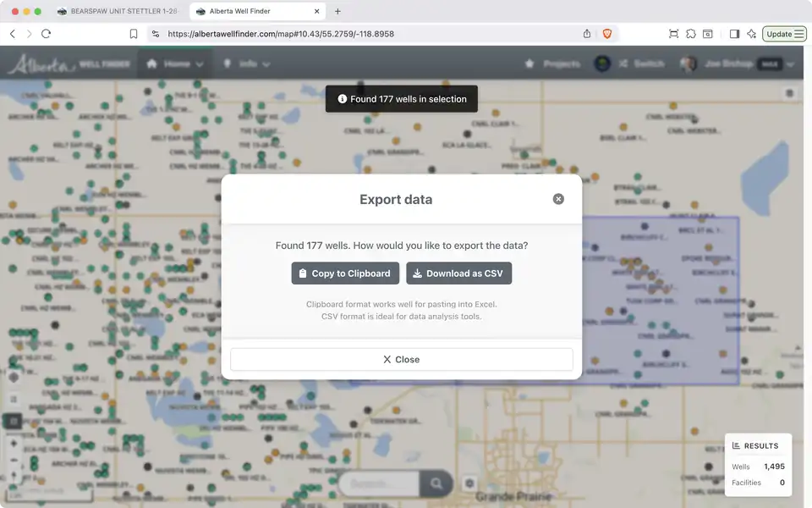This screenshot has height=508, width=812.
Task: Click the blue selection rectangle on map
Action: 661,301
